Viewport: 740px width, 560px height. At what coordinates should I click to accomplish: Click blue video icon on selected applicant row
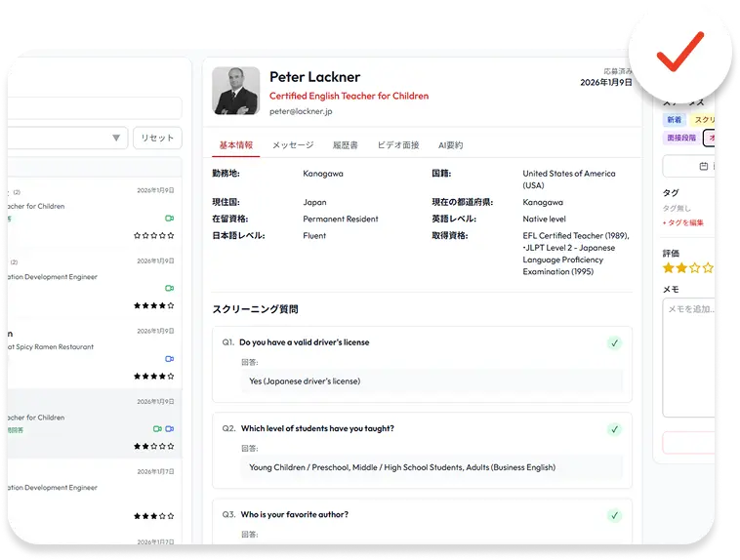coord(170,429)
